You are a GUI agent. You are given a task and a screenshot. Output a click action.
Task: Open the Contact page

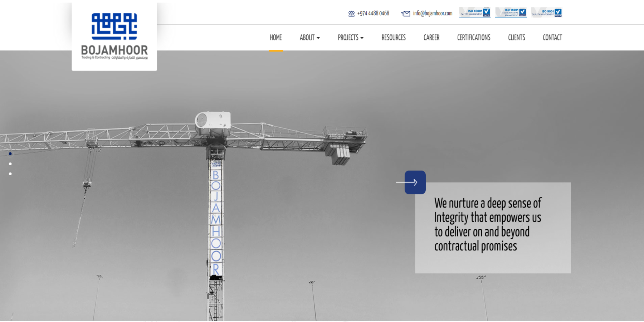pyautogui.click(x=552, y=38)
